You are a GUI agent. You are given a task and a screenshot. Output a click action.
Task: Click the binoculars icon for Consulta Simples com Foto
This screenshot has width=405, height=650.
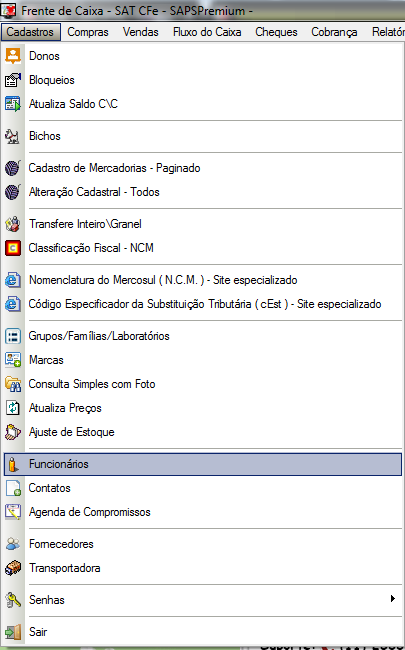[x=13, y=384]
